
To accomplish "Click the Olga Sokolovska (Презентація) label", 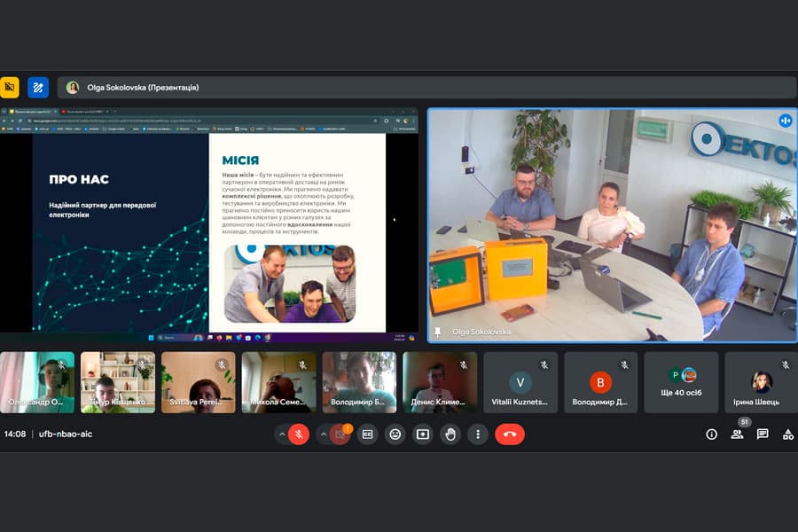I will [143, 88].
